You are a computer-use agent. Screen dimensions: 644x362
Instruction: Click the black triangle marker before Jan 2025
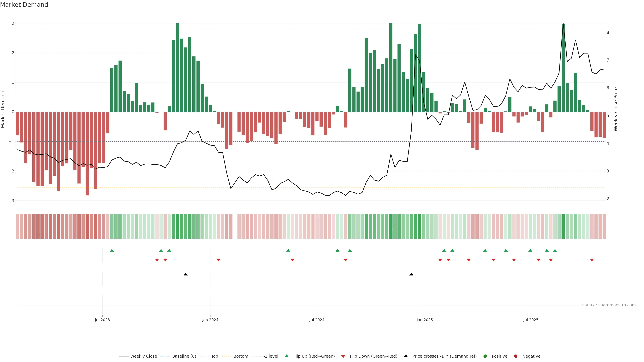[x=411, y=274]
